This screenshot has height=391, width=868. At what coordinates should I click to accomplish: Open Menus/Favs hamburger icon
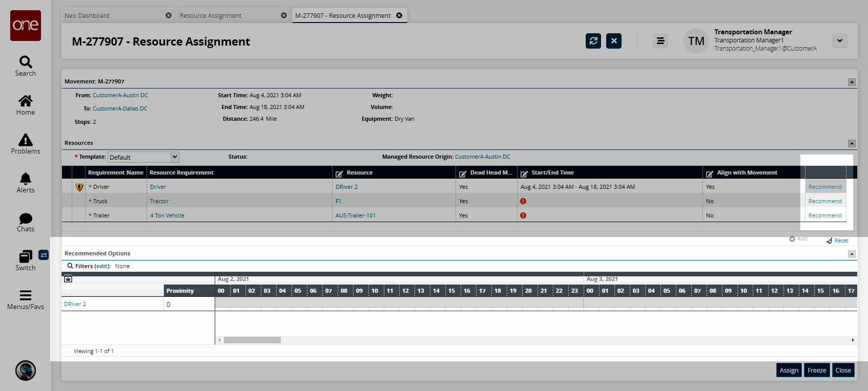[x=26, y=295]
